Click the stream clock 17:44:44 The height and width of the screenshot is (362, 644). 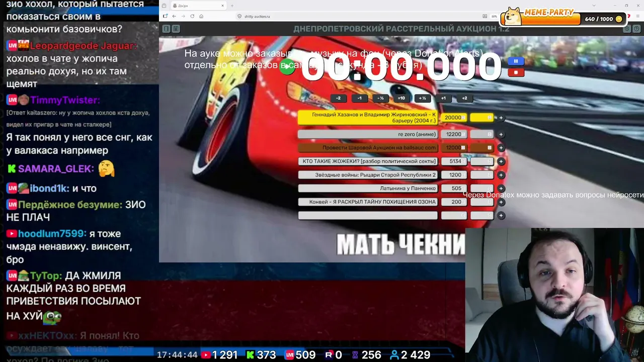(177, 355)
